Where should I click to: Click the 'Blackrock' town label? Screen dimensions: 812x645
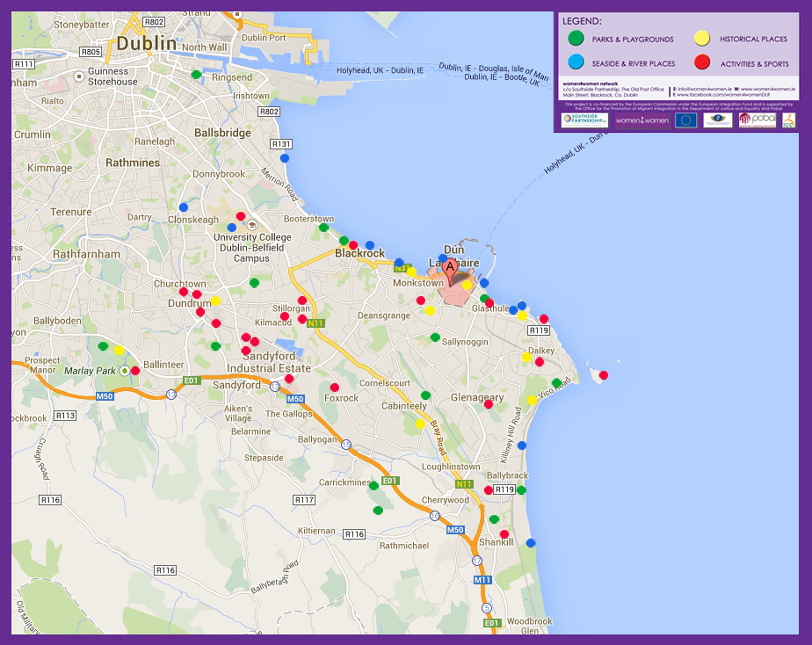click(360, 253)
